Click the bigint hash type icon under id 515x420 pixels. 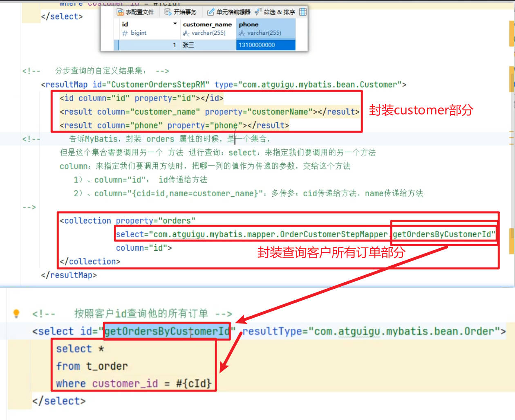coord(125,33)
